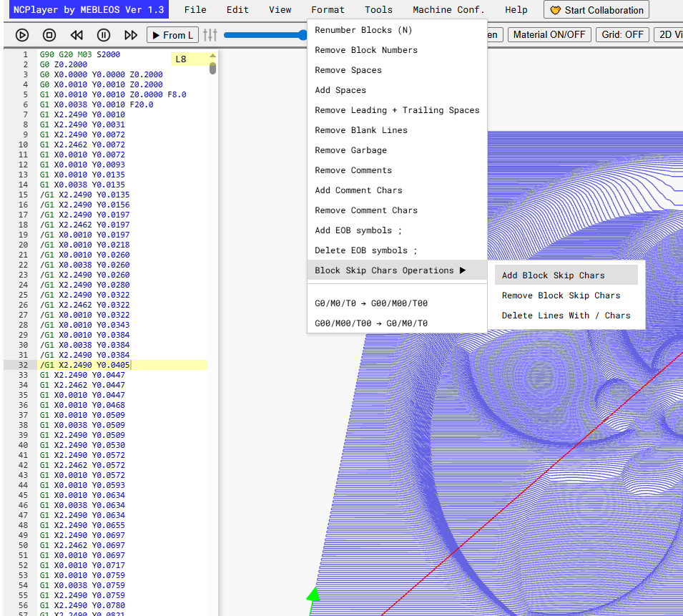Click the From L play button

coord(172,35)
